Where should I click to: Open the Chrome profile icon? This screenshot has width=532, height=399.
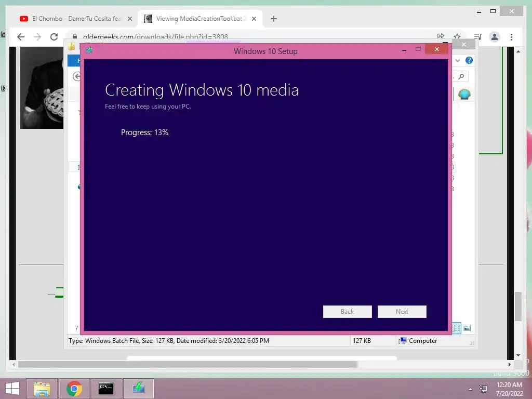[495, 37]
